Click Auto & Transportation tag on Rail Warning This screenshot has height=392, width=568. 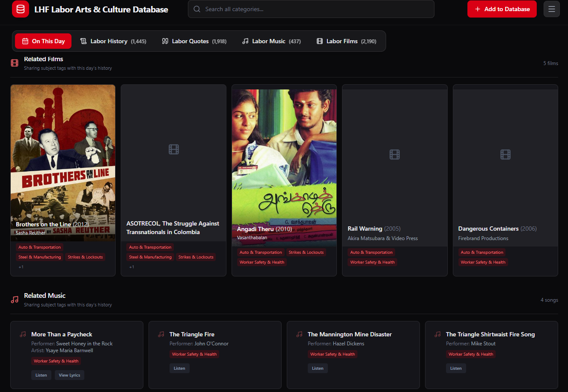click(x=372, y=252)
